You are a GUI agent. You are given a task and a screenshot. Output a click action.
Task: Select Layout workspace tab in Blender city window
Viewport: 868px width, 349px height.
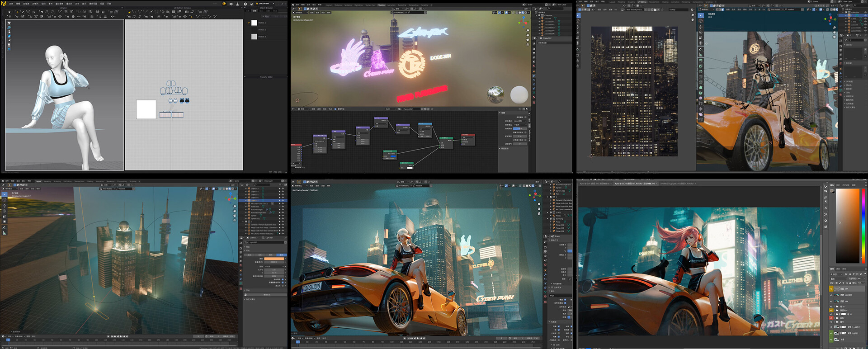click(x=38, y=181)
